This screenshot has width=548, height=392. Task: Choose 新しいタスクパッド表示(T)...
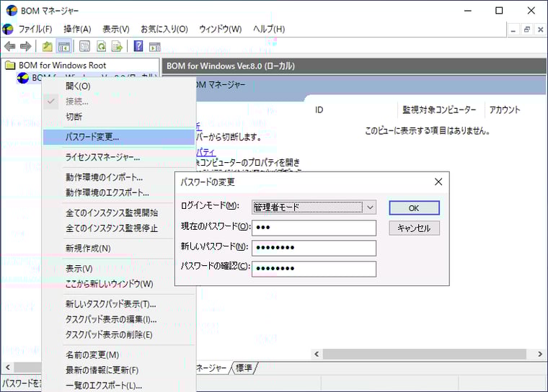[119, 304]
